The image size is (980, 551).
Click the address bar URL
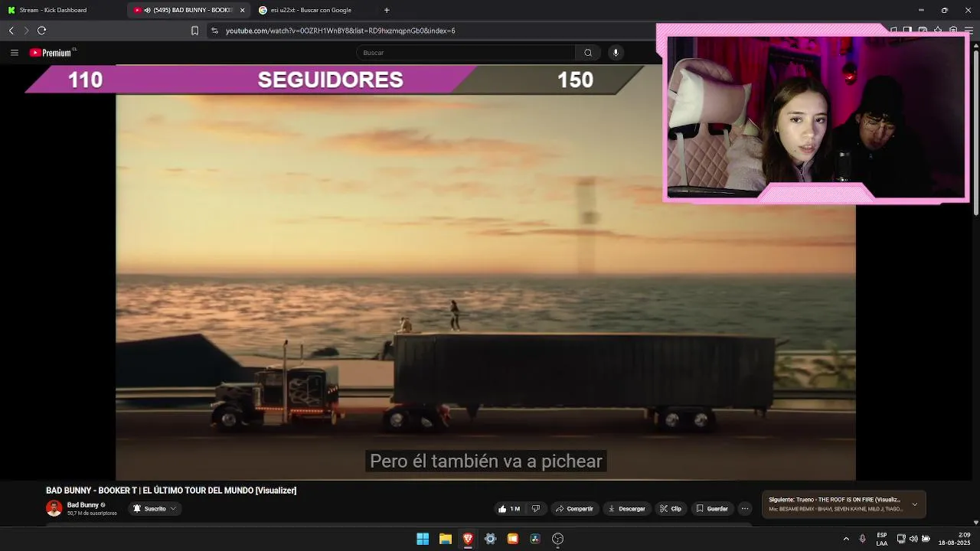(x=341, y=31)
